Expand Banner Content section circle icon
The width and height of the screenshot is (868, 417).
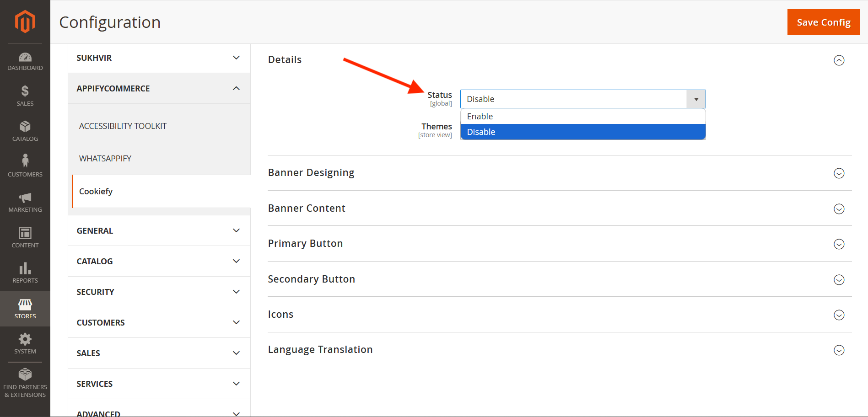[x=839, y=209]
